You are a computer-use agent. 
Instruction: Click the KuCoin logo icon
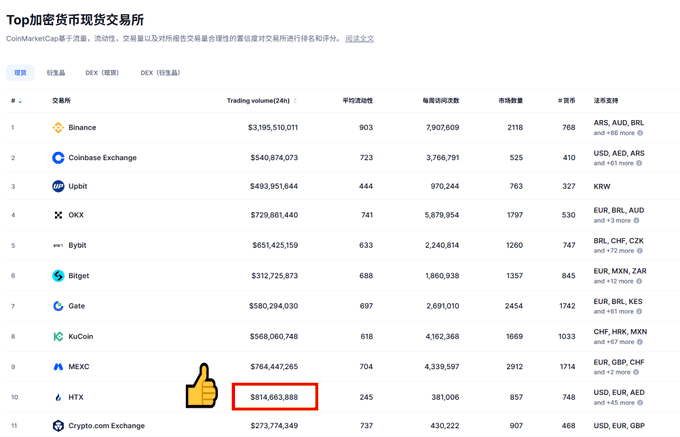58,336
